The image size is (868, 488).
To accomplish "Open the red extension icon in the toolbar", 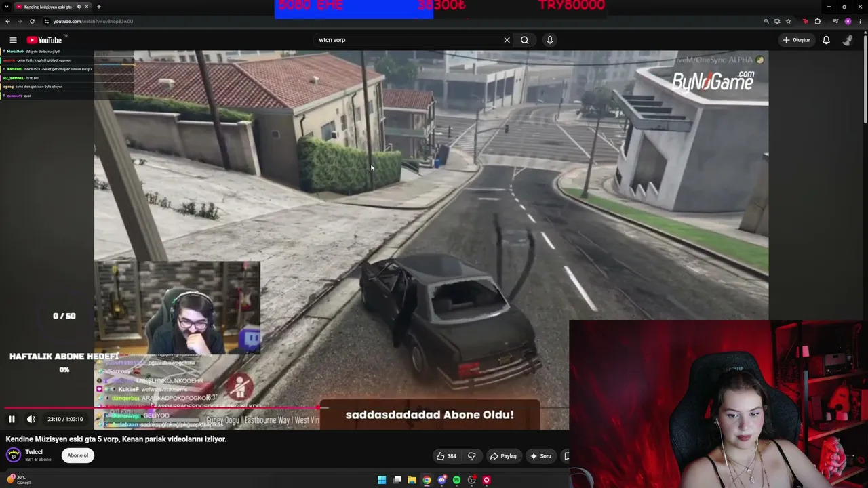I will 805,21.
